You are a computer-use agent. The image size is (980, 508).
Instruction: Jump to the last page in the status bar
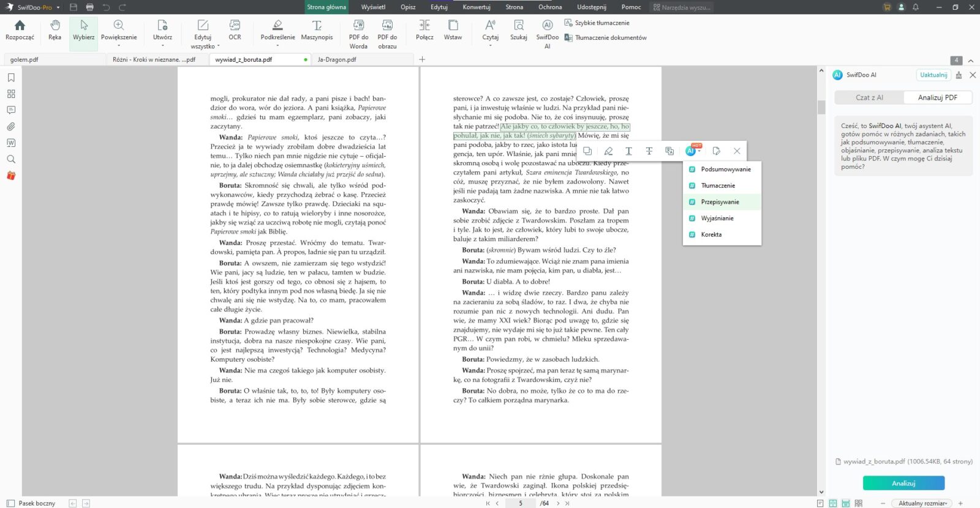tap(567, 503)
